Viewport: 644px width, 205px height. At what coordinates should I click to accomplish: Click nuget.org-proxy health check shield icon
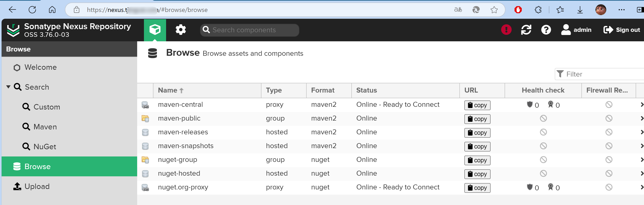(x=529, y=187)
